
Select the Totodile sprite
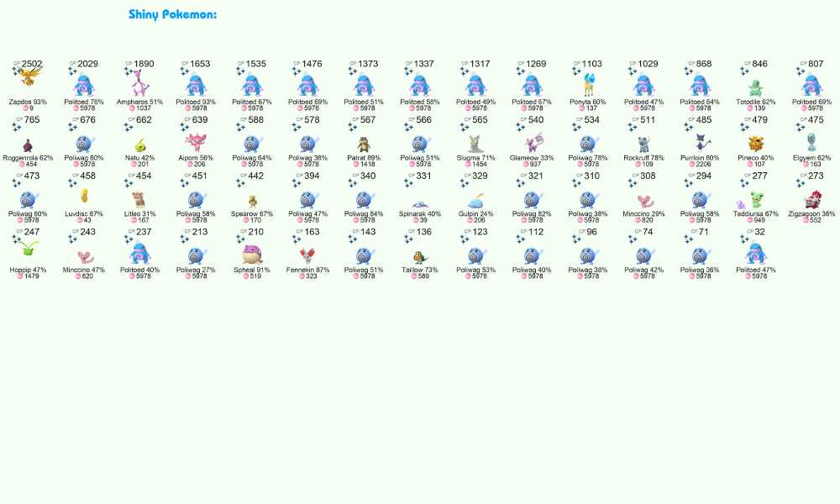tap(756, 88)
